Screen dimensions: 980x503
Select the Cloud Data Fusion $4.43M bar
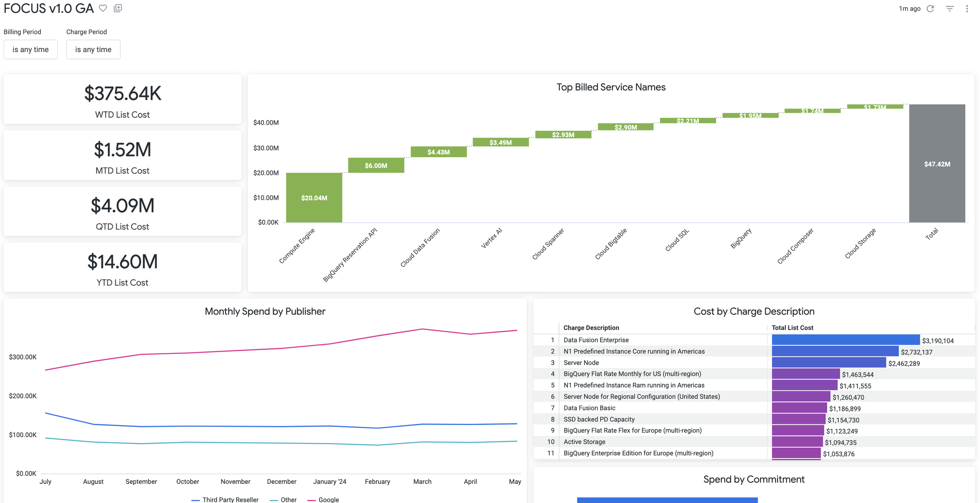(x=438, y=152)
